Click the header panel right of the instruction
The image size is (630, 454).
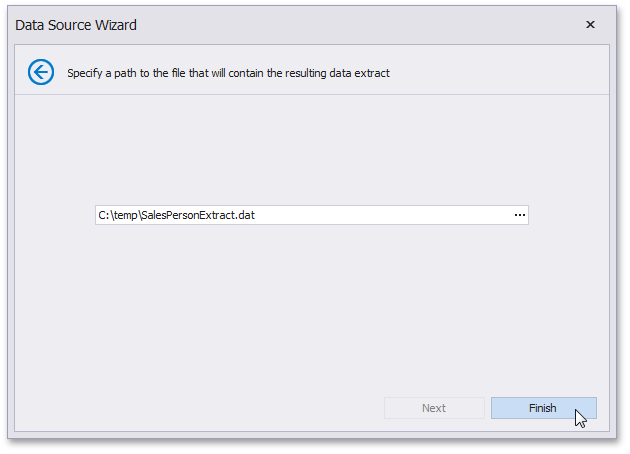[500, 73]
